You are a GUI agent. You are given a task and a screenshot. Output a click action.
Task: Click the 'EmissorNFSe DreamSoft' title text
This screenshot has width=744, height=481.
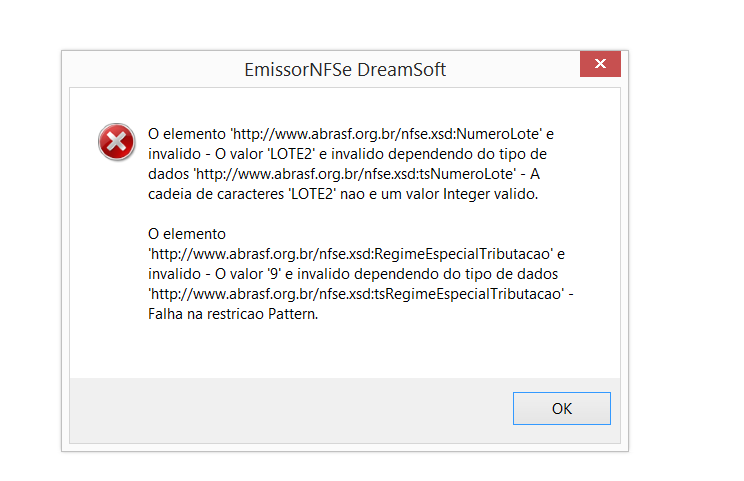pos(345,70)
